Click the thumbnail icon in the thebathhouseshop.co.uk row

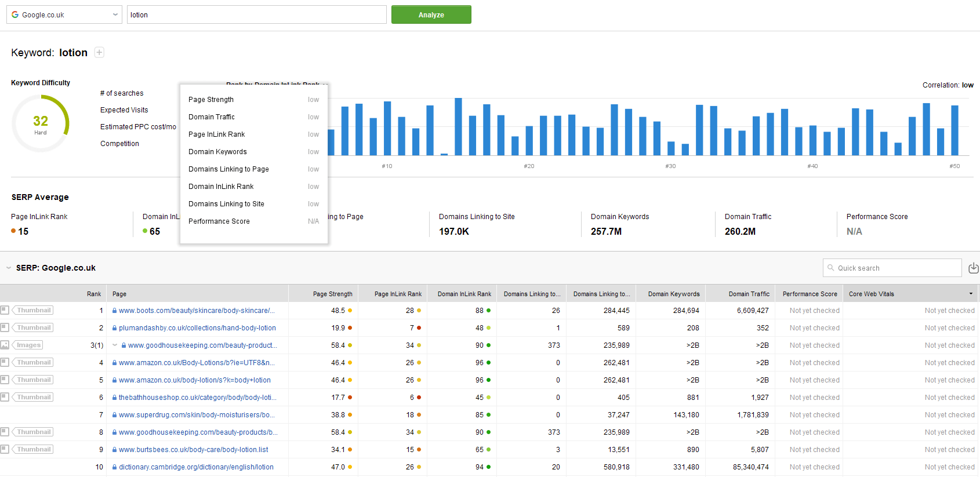[x=5, y=397]
